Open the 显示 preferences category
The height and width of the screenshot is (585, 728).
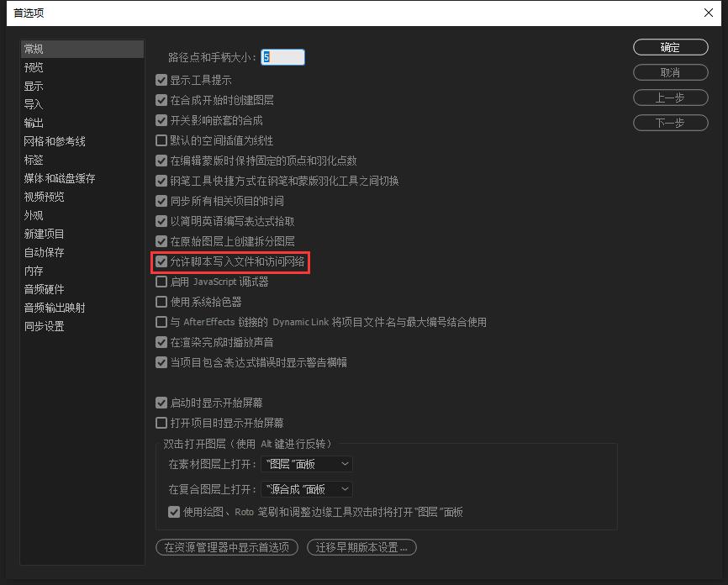coord(34,86)
